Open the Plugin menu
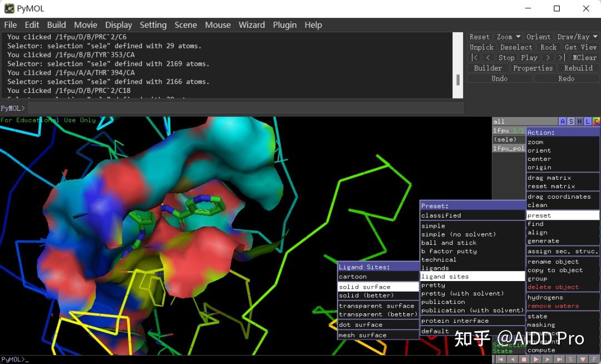 click(284, 24)
